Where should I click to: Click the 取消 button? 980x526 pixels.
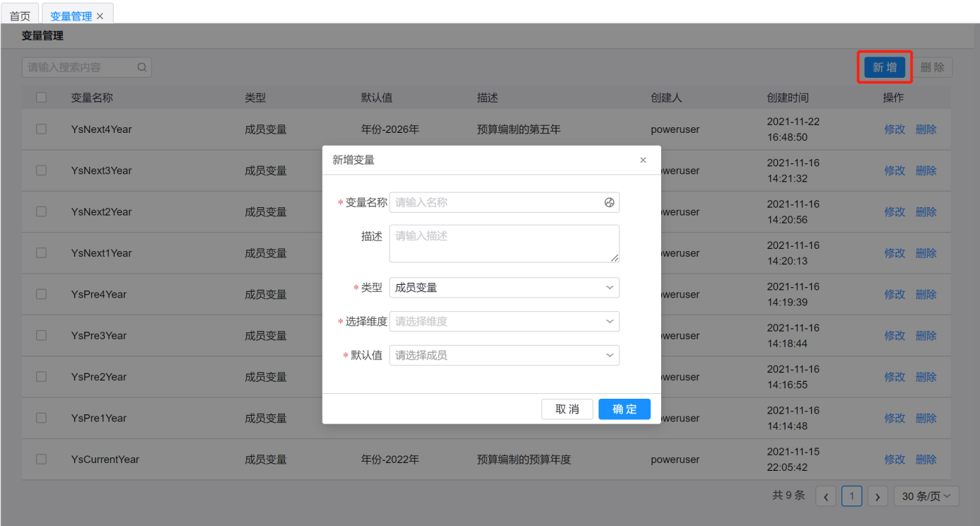tap(567, 409)
